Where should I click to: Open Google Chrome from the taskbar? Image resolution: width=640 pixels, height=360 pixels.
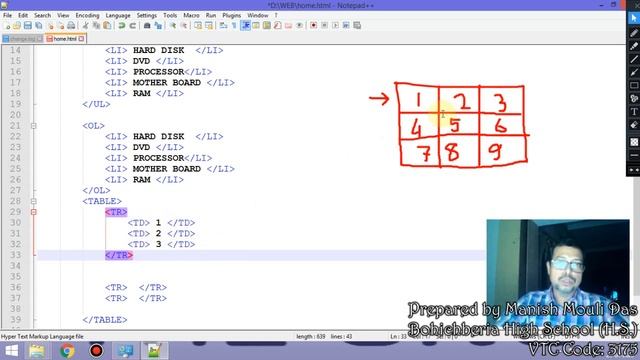pos(67,351)
